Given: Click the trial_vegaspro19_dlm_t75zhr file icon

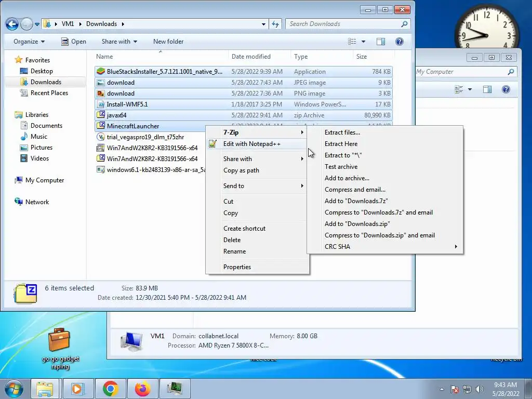Looking at the screenshot, I should pos(100,137).
